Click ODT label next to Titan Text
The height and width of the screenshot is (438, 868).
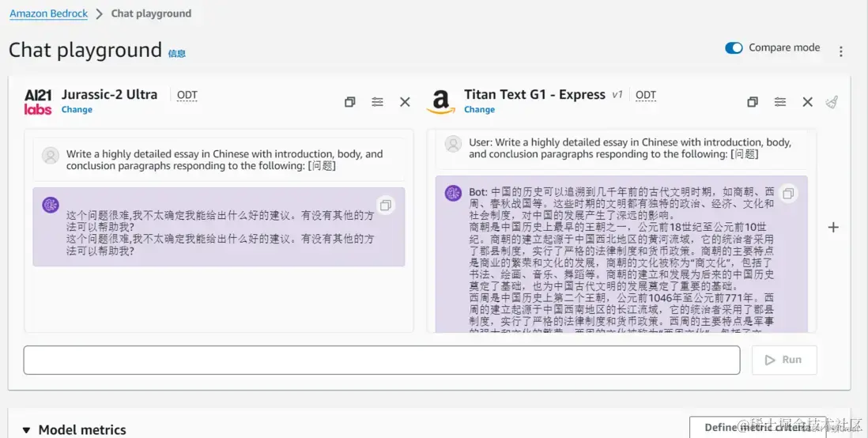(645, 95)
